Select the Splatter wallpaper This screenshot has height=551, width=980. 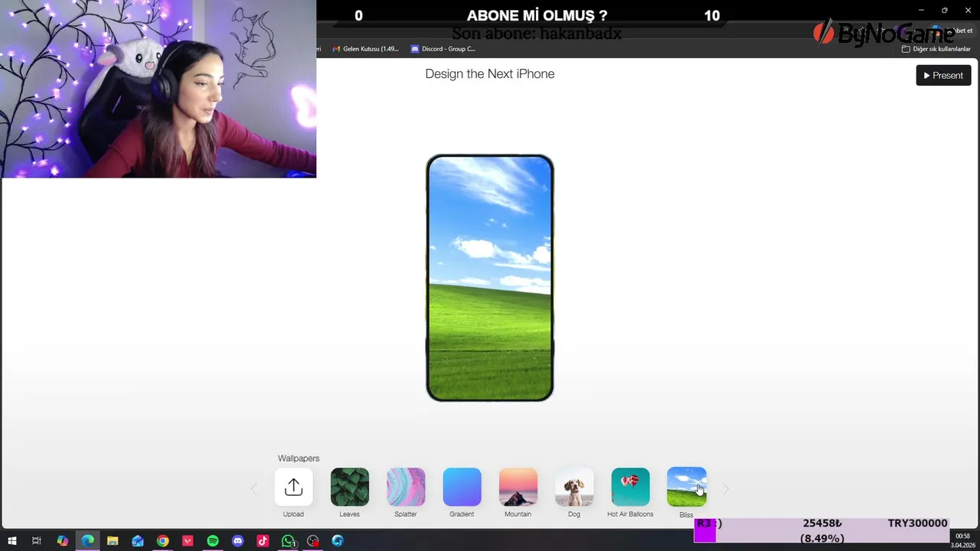click(x=406, y=487)
